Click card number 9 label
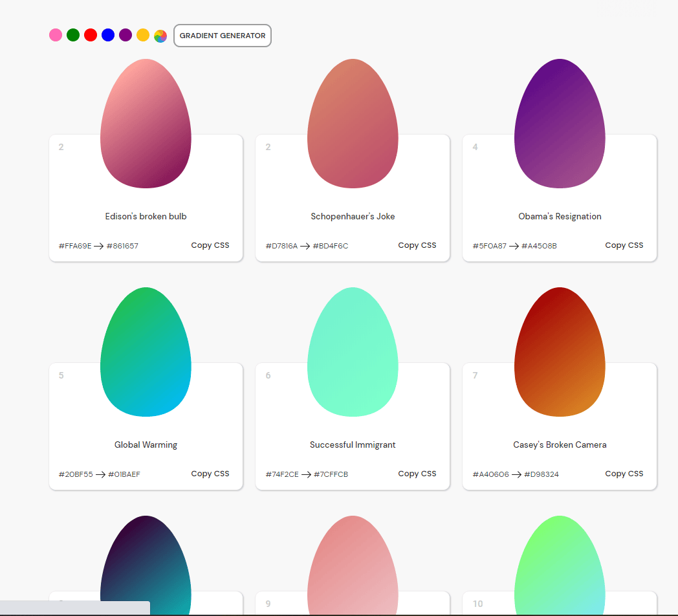Screen dimensions: 678x616 268,604
